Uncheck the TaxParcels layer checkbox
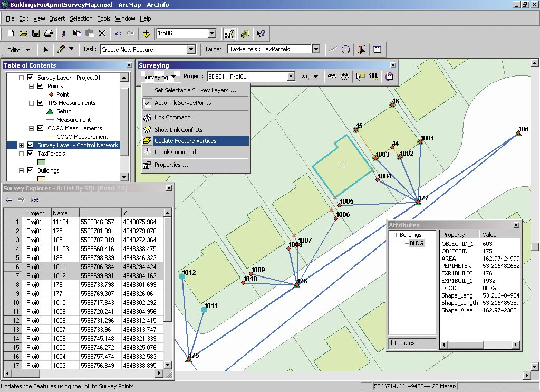The height and width of the screenshot is (392, 540). coord(30,154)
